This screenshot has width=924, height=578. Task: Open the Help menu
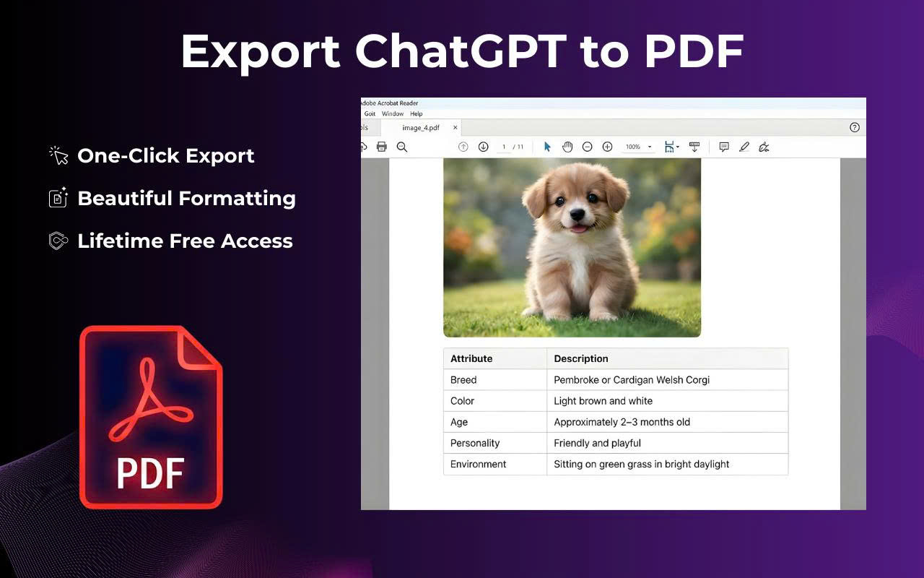417,113
